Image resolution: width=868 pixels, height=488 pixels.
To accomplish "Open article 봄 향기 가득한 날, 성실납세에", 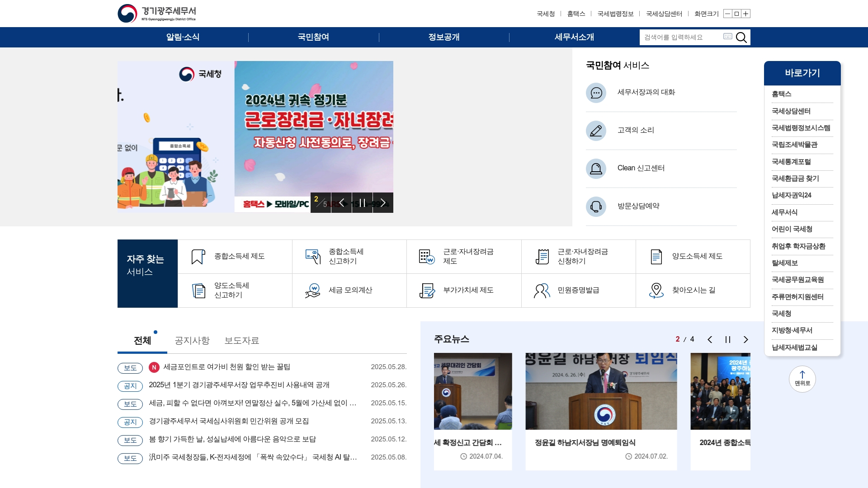I will click(x=232, y=440).
